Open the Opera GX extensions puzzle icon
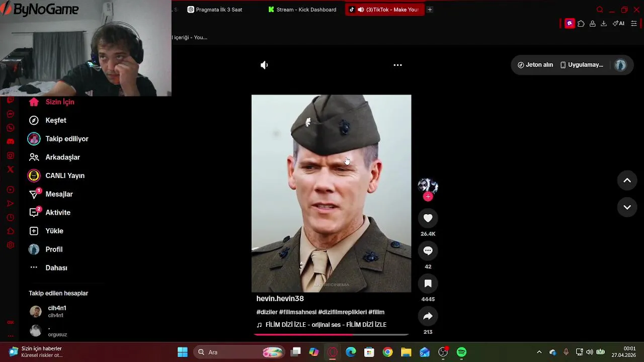The height and width of the screenshot is (362, 644). 581,24
